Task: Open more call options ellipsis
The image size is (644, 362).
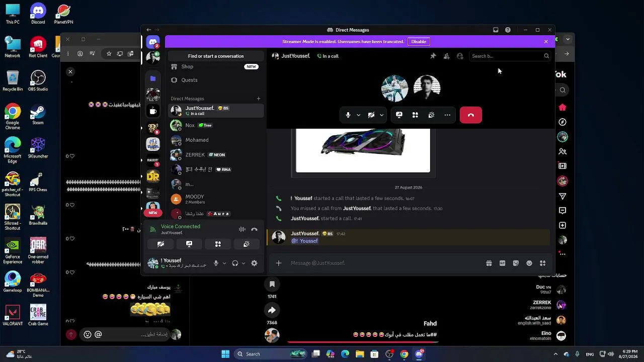Action: 447,115
